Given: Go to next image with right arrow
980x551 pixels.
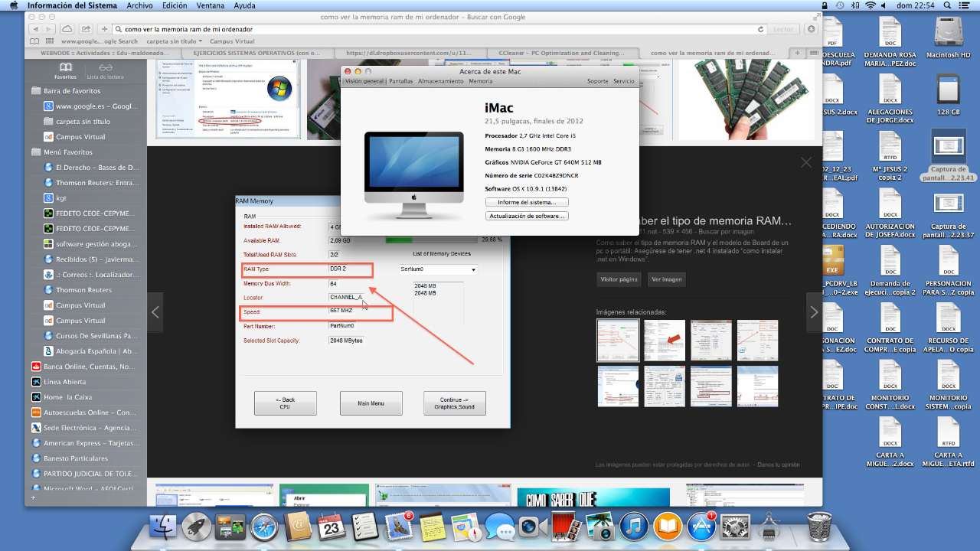Looking at the screenshot, I should tap(814, 312).
